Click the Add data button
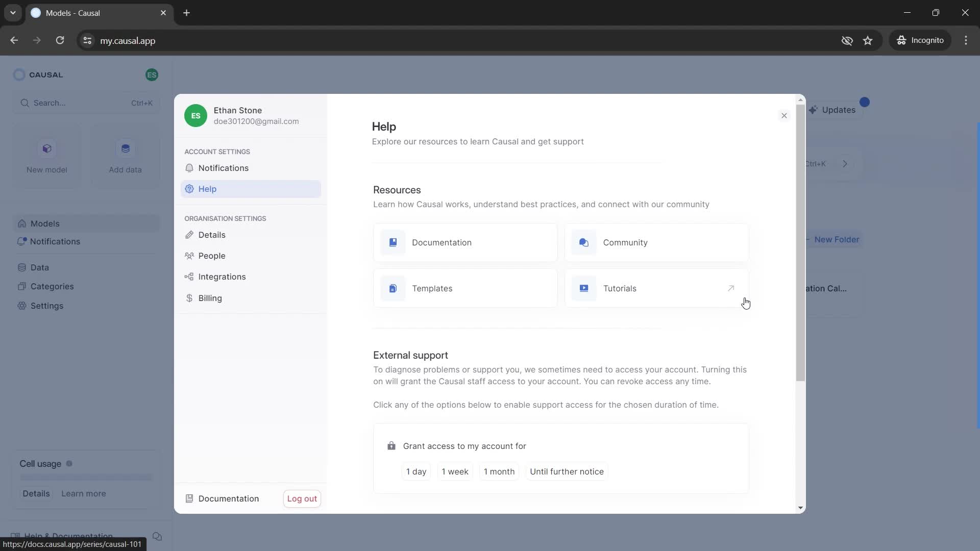980x551 pixels. [125, 157]
